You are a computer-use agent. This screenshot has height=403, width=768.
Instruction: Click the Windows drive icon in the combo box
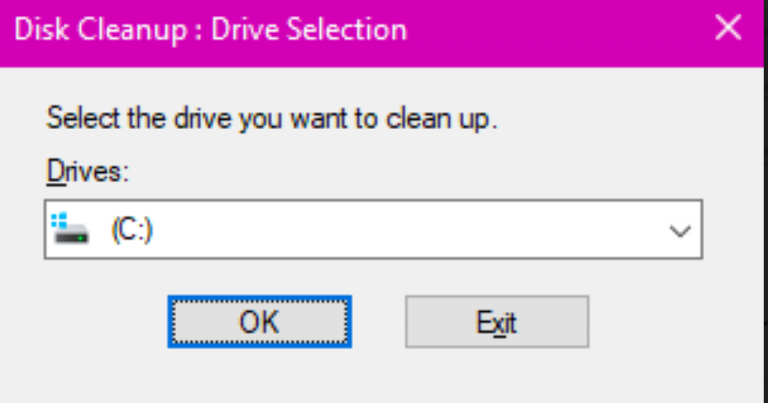72,229
